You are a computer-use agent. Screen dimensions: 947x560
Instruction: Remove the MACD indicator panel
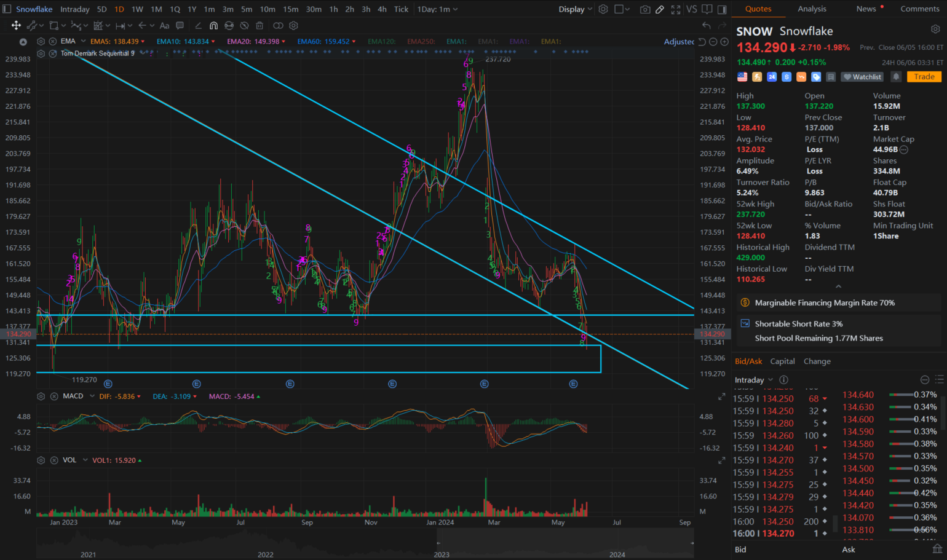[53, 396]
